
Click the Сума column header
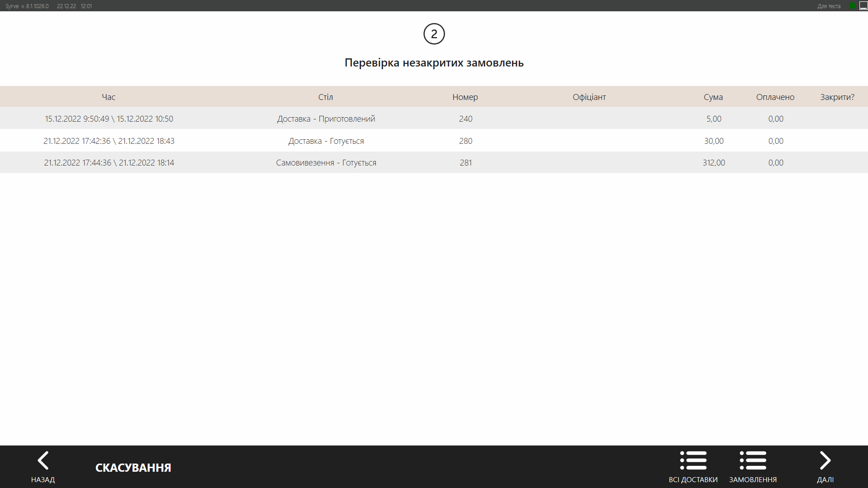tap(713, 97)
